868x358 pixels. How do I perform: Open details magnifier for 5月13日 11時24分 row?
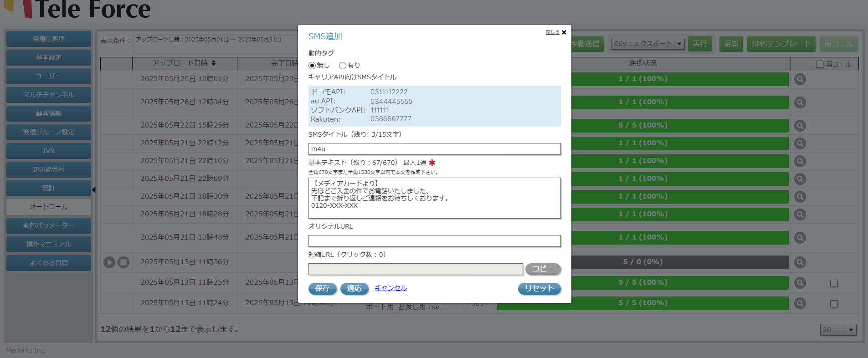(800, 303)
